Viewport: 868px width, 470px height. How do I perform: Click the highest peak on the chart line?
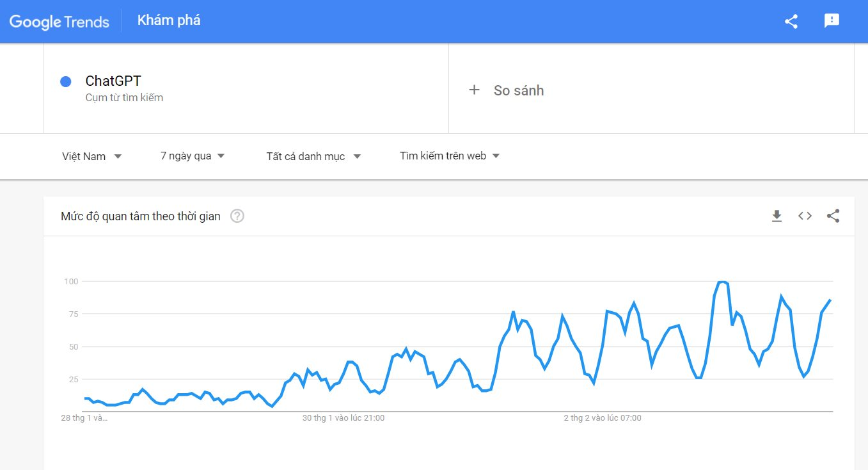pos(722,282)
